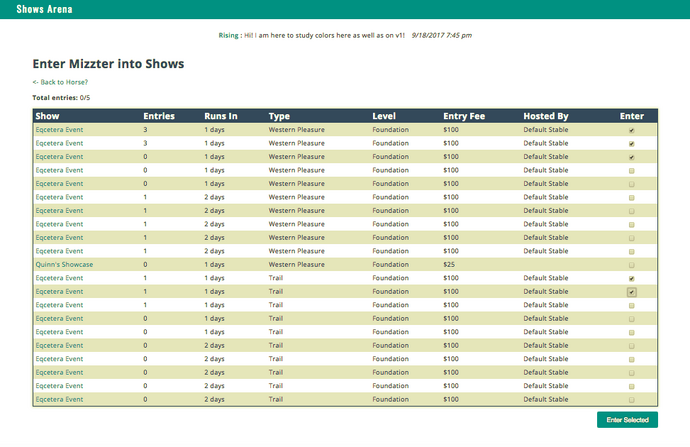Uncheck the first Trail row's Enter checkbox

pyautogui.click(x=631, y=278)
